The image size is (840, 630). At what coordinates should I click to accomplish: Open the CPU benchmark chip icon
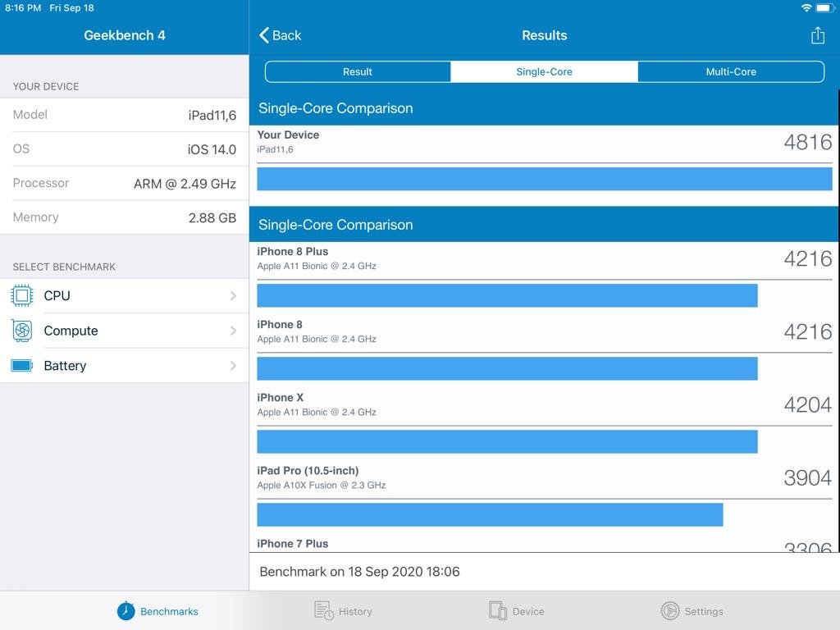coord(22,295)
